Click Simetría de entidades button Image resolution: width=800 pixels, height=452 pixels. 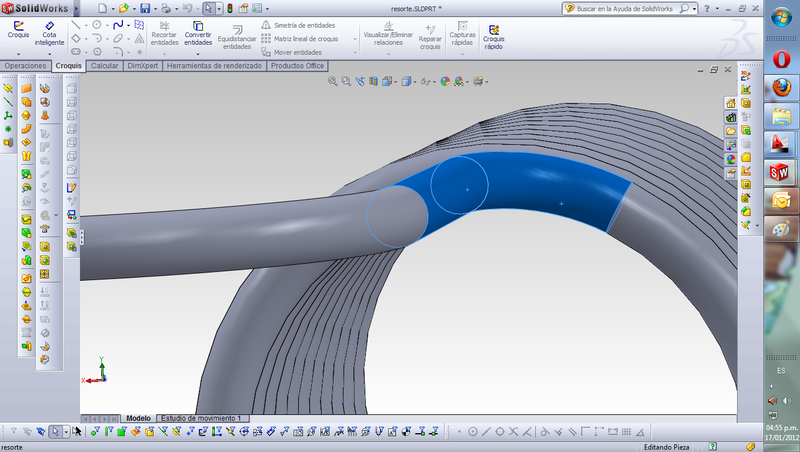tap(298, 25)
